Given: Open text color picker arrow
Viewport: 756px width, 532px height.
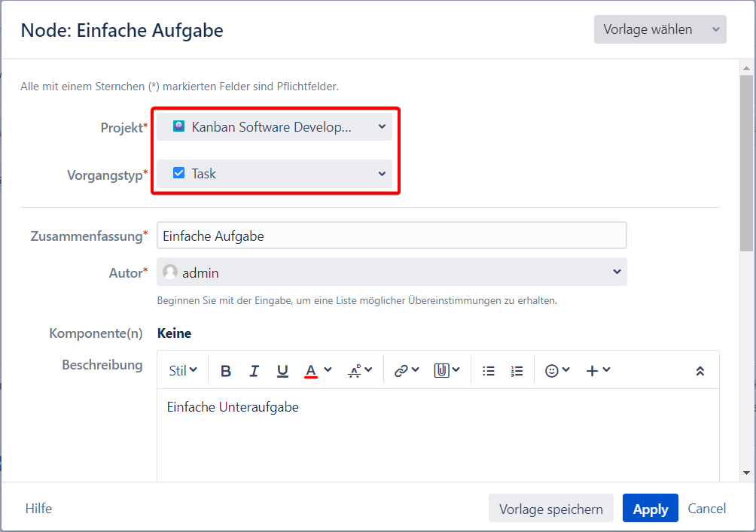Looking at the screenshot, I should click(328, 370).
